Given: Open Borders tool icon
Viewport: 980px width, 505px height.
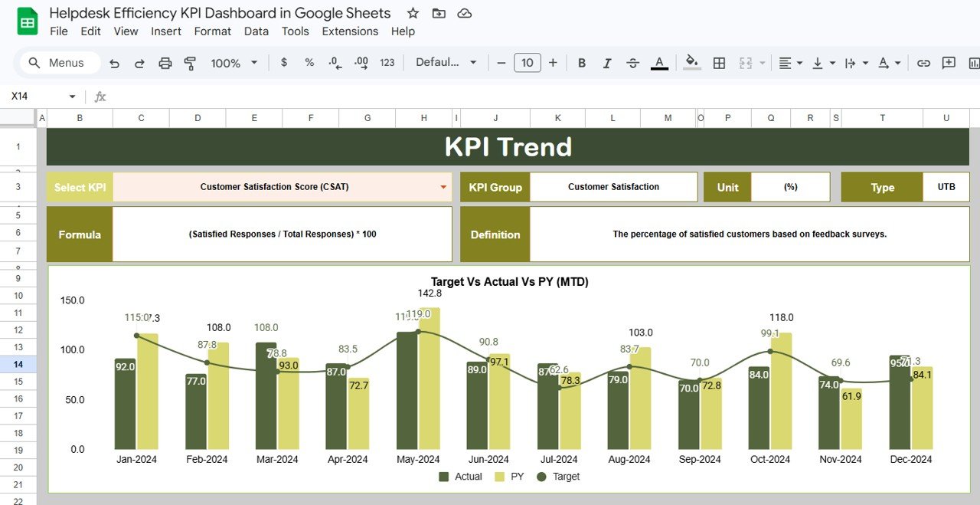Looking at the screenshot, I should (719, 63).
